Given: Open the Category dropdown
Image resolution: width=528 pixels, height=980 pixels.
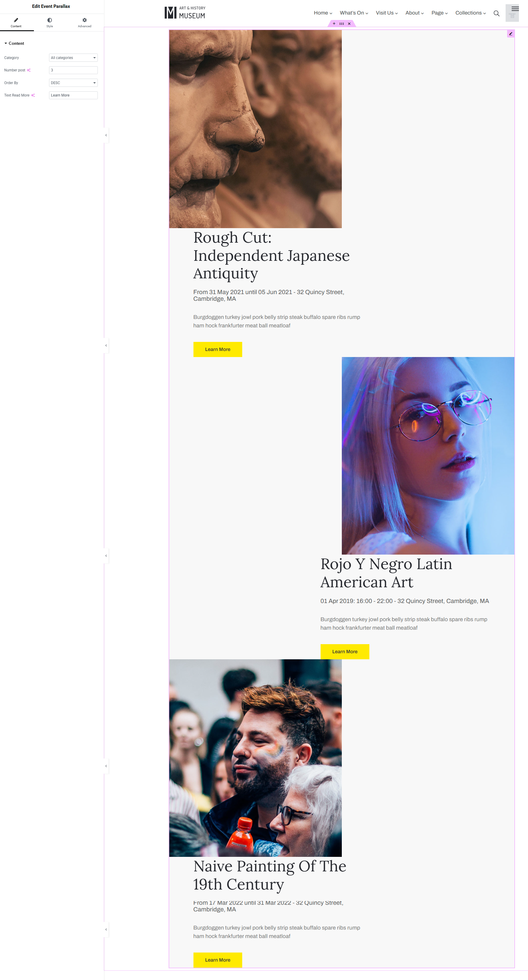Looking at the screenshot, I should (x=73, y=58).
